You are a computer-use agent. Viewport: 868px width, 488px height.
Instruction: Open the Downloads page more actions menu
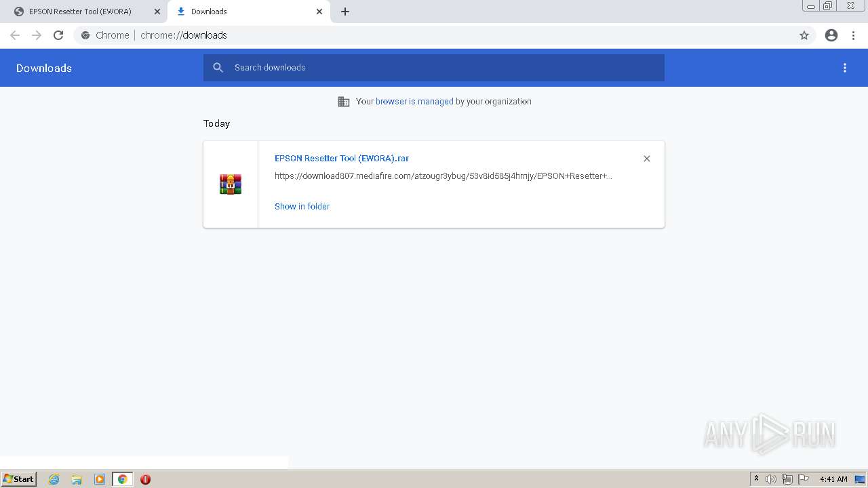(845, 68)
